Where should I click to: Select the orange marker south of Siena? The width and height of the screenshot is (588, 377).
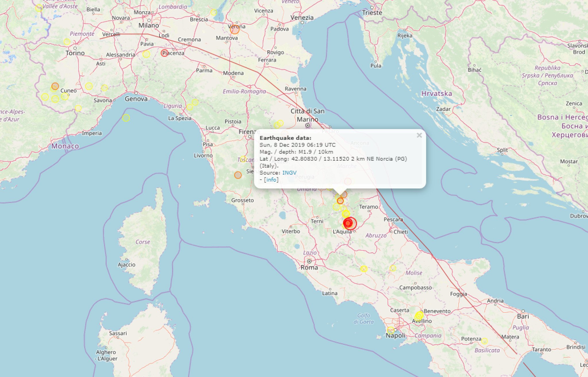238,175
